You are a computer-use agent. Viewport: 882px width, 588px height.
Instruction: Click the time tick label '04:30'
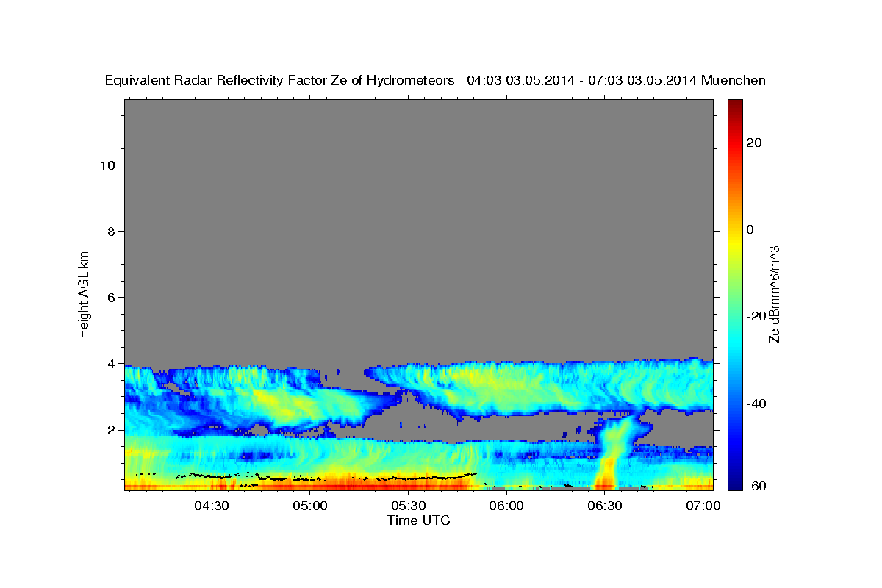tap(212, 506)
